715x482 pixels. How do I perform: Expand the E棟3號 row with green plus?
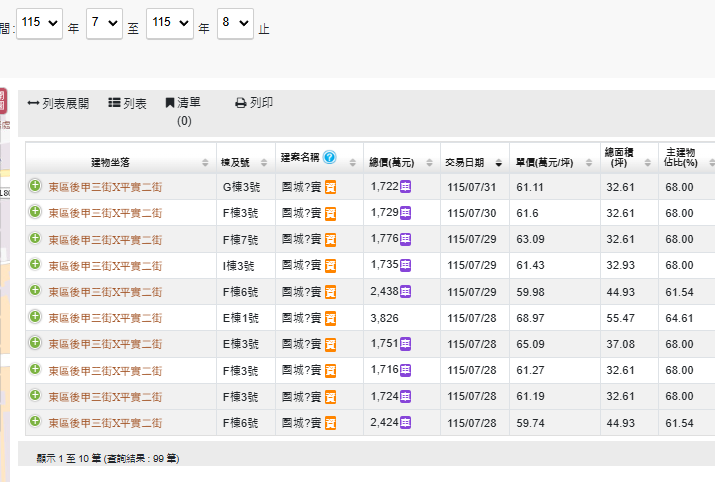click(35, 342)
